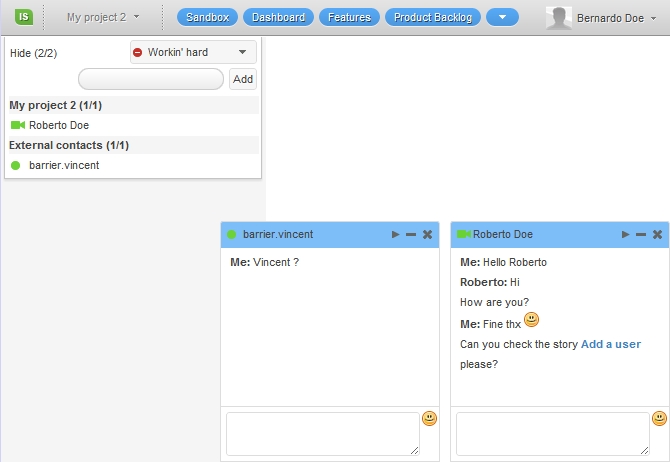Image resolution: width=670 pixels, height=462 pixels.
Task: Switch to the Sandbox tab
Action: pyautogui.click(x=207, y=18)
